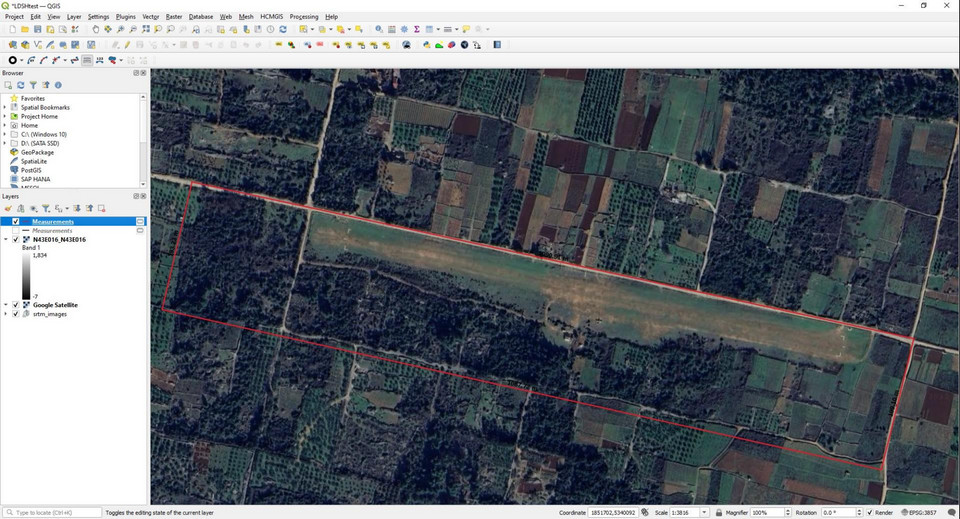The height and width of the screenshot is (519, 960).
Task: Toggle srtm_images layer visibility checkbox
Action: 16,314
